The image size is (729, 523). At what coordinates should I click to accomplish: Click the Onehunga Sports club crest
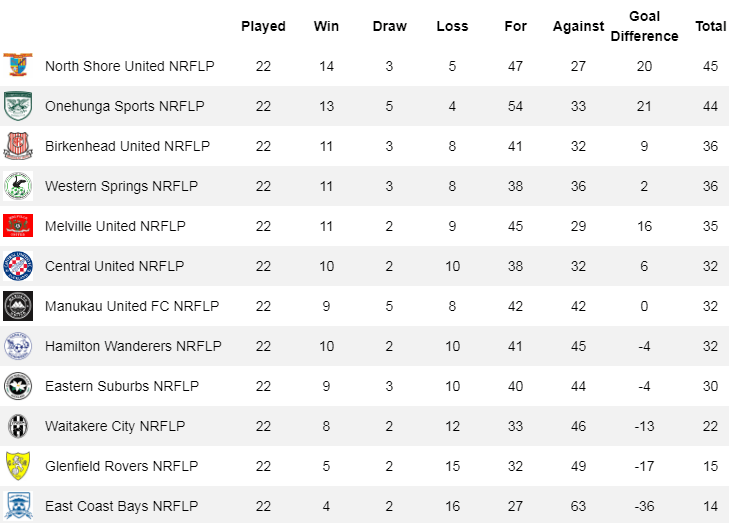pos(18,106)
